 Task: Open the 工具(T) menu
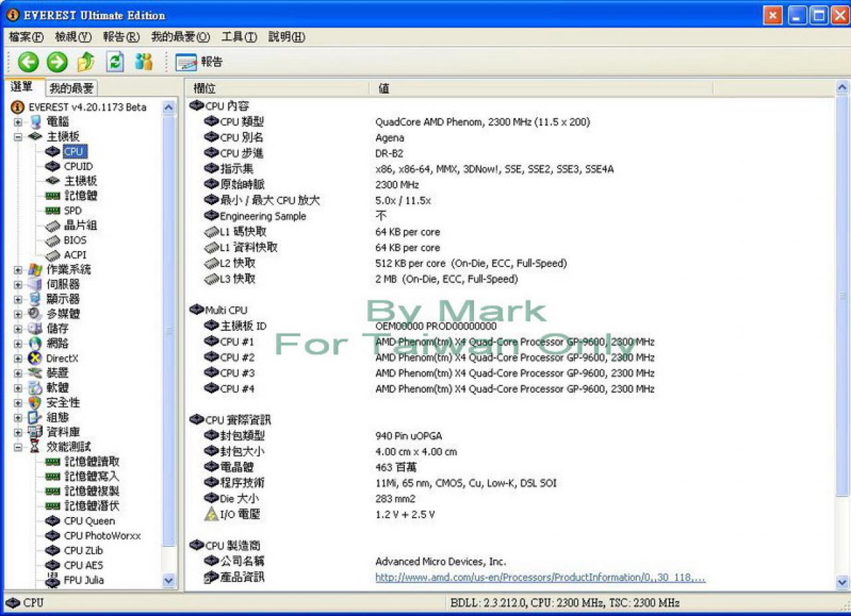[239, 37]
